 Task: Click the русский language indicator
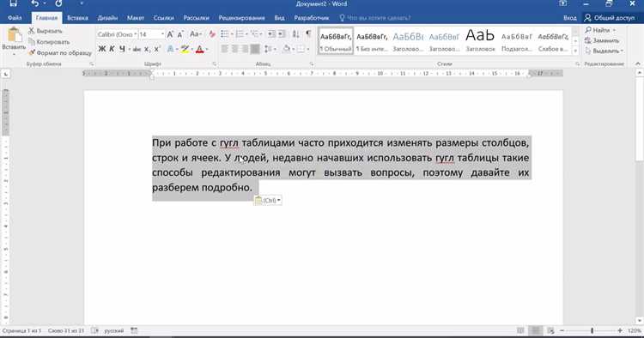[113, 330]
